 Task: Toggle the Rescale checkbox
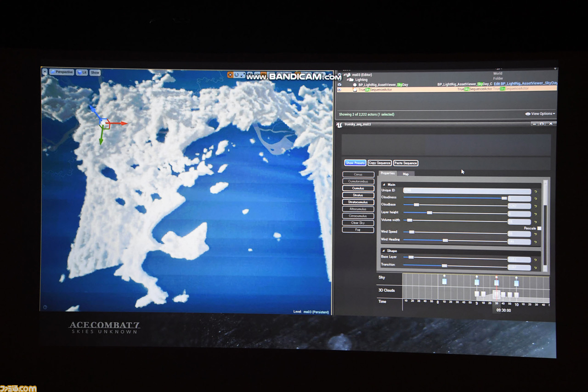click(539, 228)
